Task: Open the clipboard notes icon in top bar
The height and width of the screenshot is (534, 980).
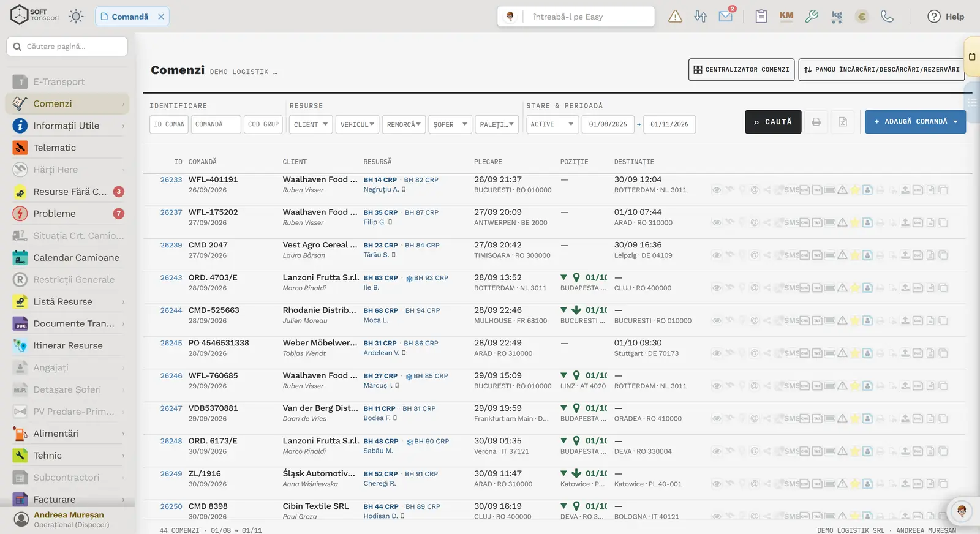Action: pos(761,17)
